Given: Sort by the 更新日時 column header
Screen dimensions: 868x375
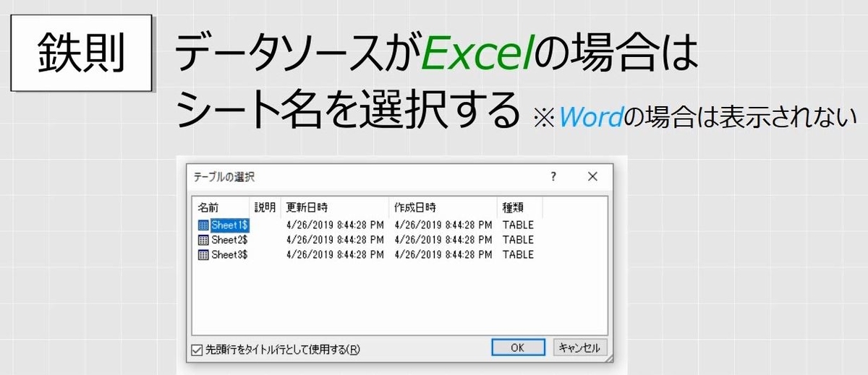Looking at the screenshot, I should 334,207.
